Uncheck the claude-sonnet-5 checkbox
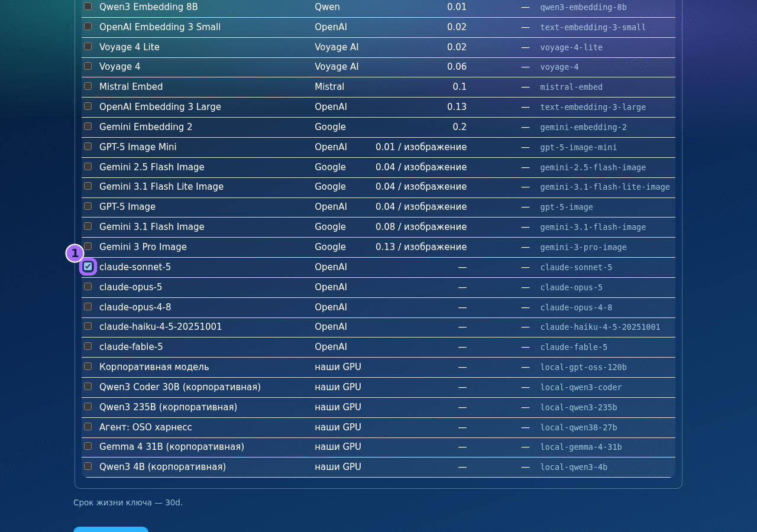 coord(88,267)
